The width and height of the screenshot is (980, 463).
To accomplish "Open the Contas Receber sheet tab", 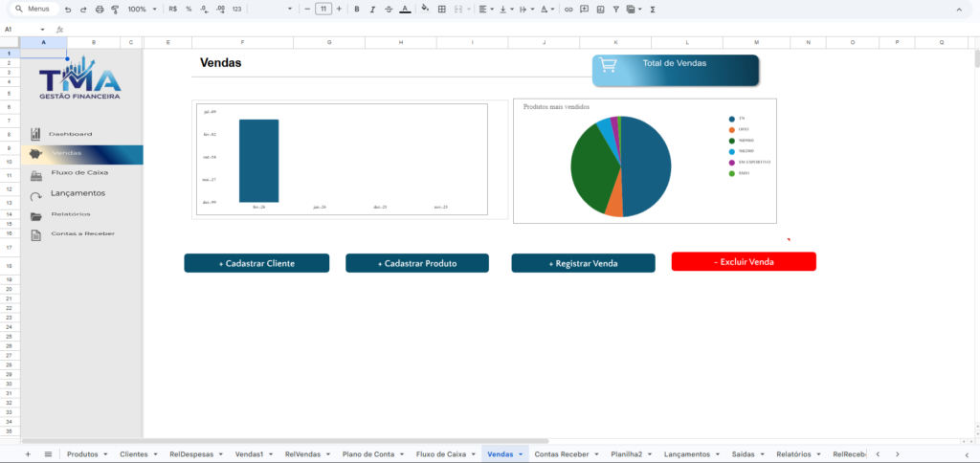I will click(562, 454).
